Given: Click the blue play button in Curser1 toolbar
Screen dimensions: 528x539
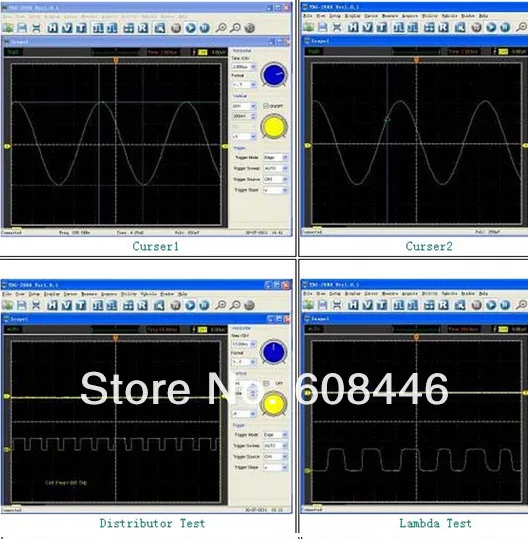Looking at the screenshot, I should pos(190,28).
